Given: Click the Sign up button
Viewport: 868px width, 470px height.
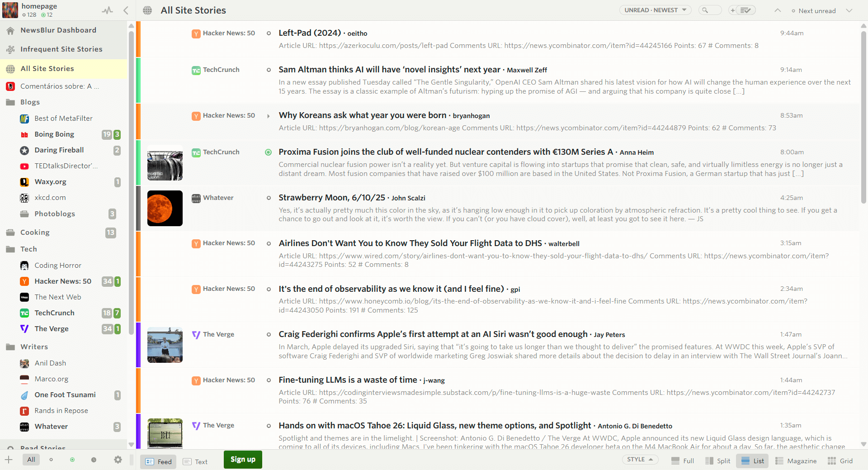Looking at the screenshot, I should pos(243,459).
